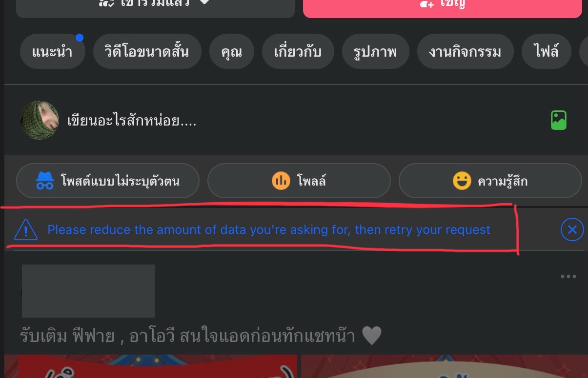Tap the yellow smiley feeling icon

pyautogui.click(x=462, y=181)
